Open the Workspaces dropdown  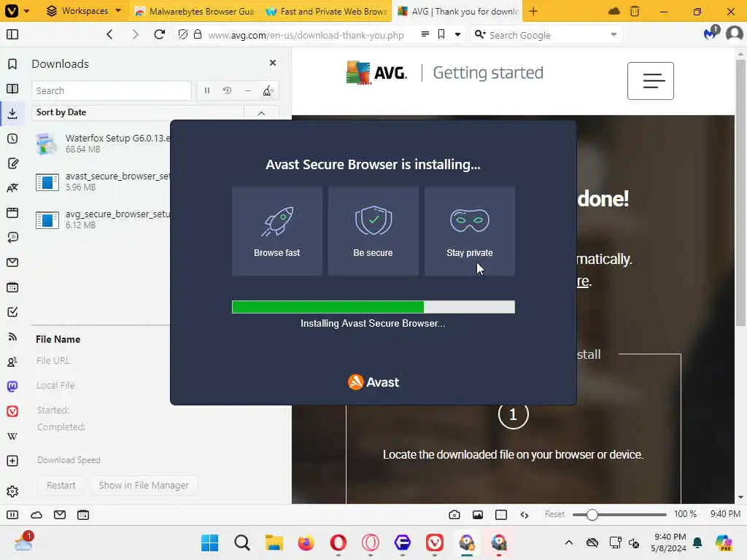point(84,10)
